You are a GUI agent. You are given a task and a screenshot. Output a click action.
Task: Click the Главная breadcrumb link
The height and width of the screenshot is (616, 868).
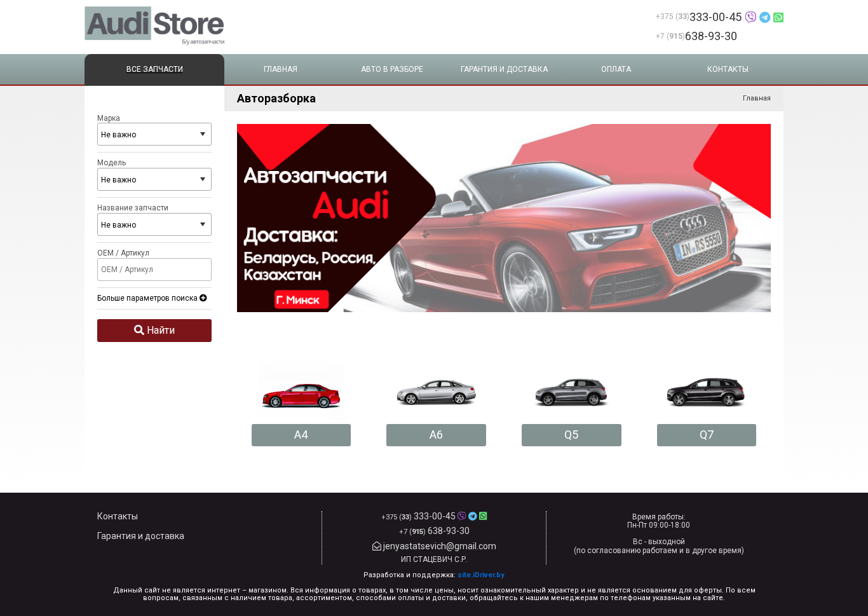click(757, 99)
